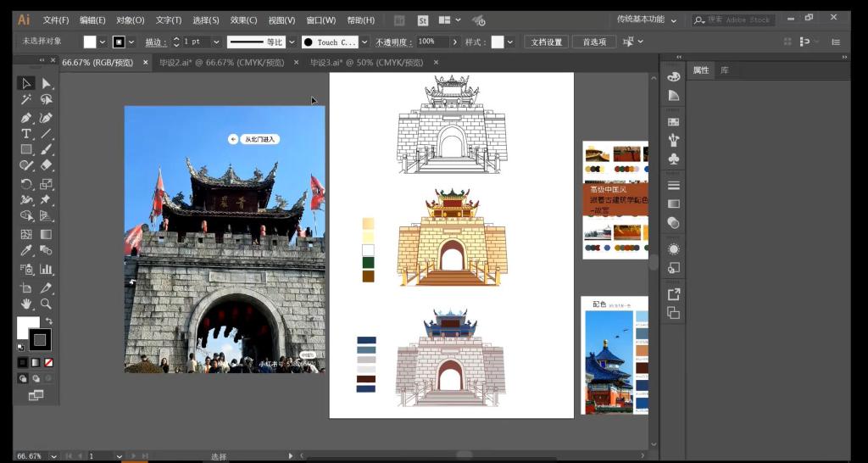Viewport: 868px width, 463px height.
Task: Open the Appearance sun-shaped panel icon
Action: (x=674, y=249)
